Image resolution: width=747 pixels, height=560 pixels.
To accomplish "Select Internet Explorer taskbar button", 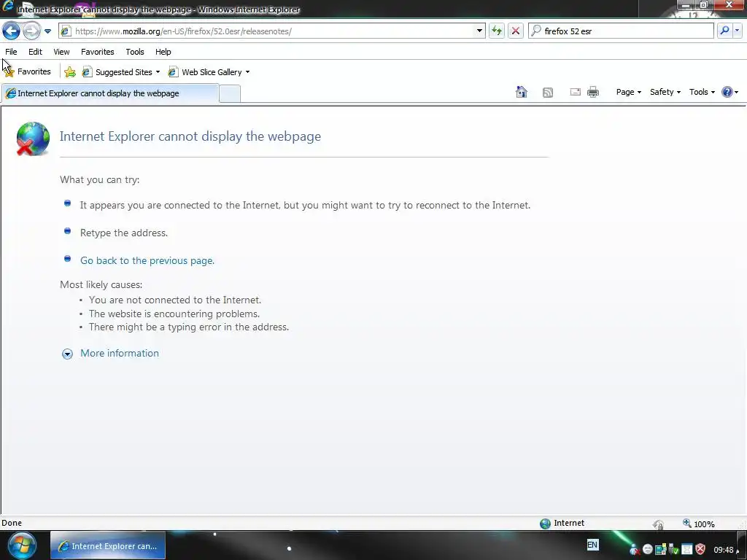I will coord(108,545).
